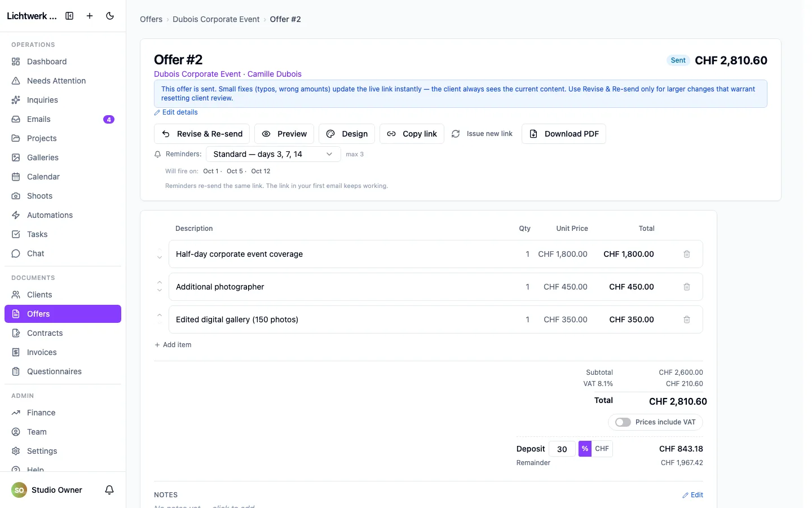Delete the Edited digital gallery line item
812x508 pixels.
[x=687, y=319]
